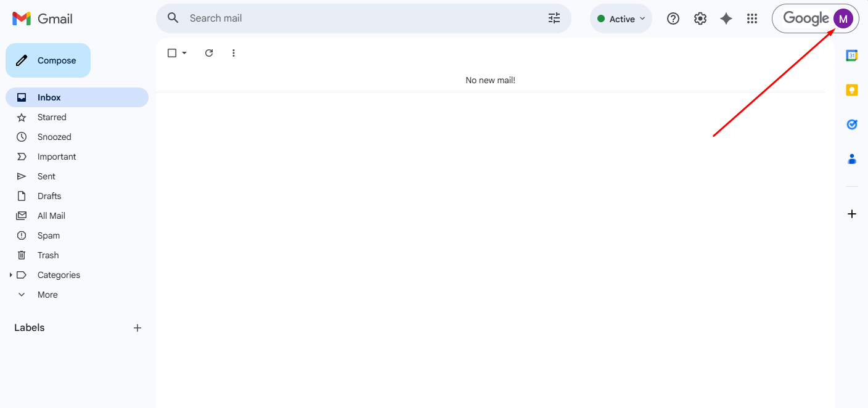The width and height of the screenshot is (868, 408).
Task: Open Google Contacts side panel icon
Action: pyautogui.click(x=851, y=159)
